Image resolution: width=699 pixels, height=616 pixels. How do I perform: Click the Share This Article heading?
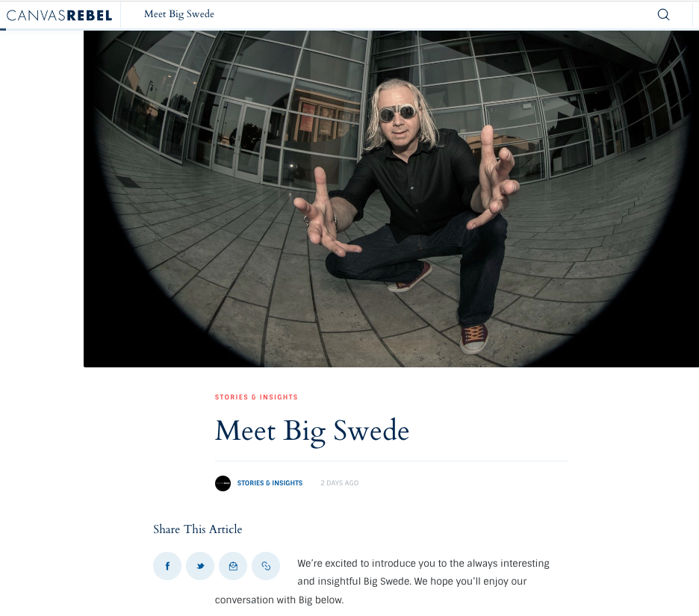point(197,529)
